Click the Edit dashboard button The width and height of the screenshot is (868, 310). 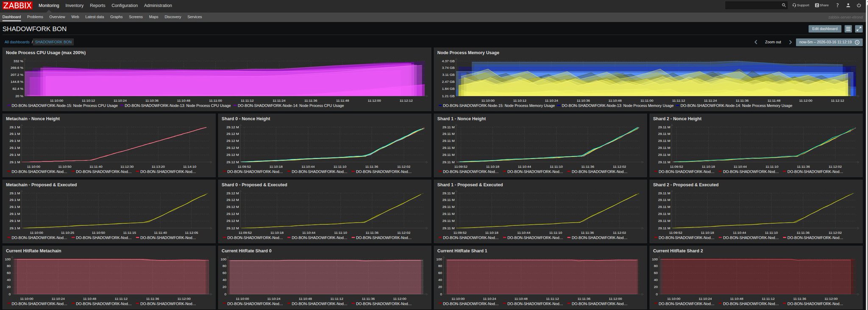click(824, 29)
